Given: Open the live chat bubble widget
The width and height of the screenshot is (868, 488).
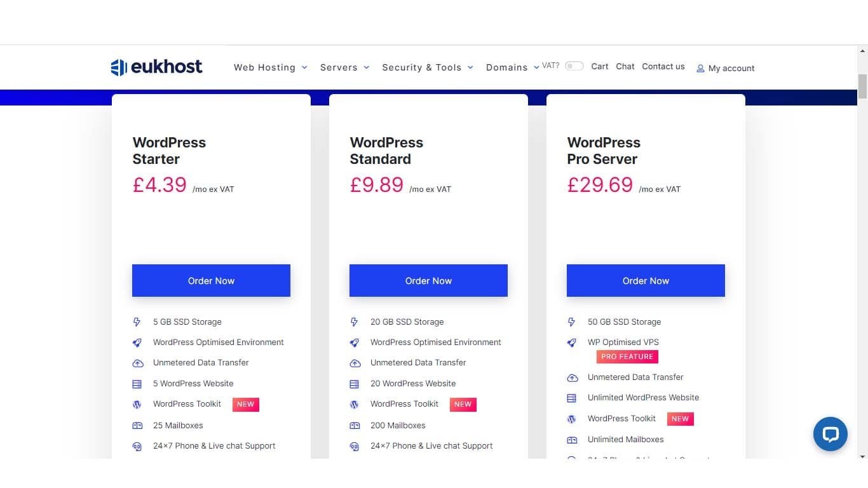Looking at the screenshot, I should point(831,434).
